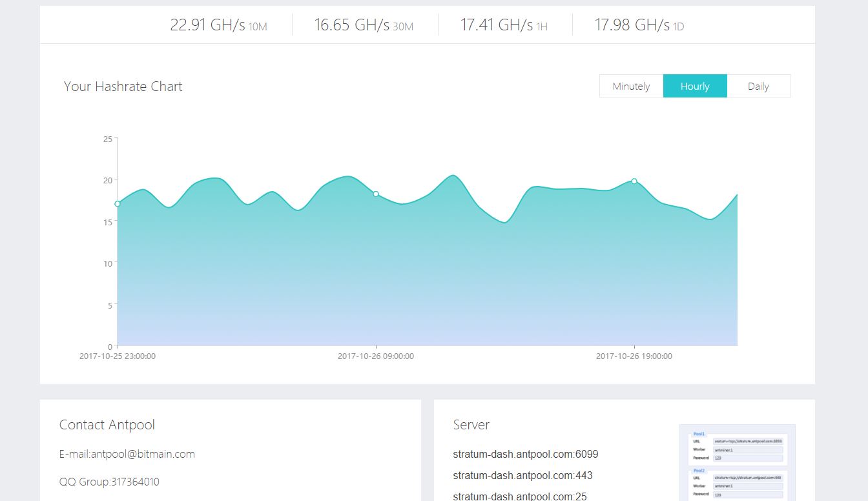Click the Contact Antpool heading

click(107, 425)
